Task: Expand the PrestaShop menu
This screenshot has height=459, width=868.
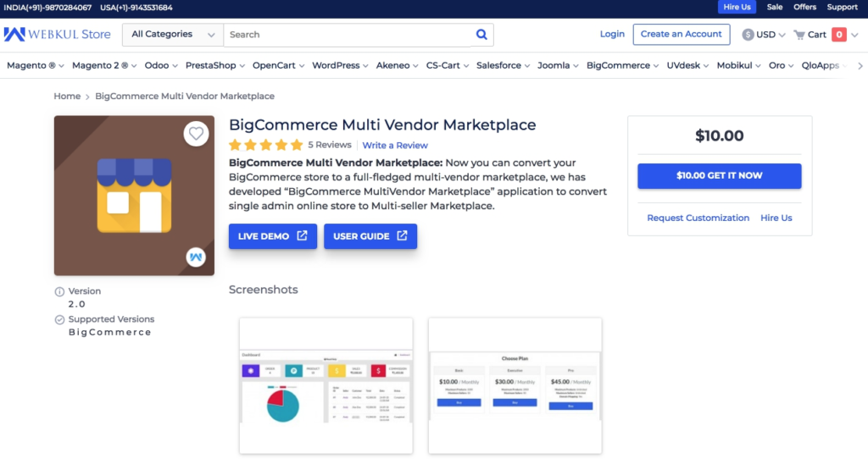Action: click(214, 65)
